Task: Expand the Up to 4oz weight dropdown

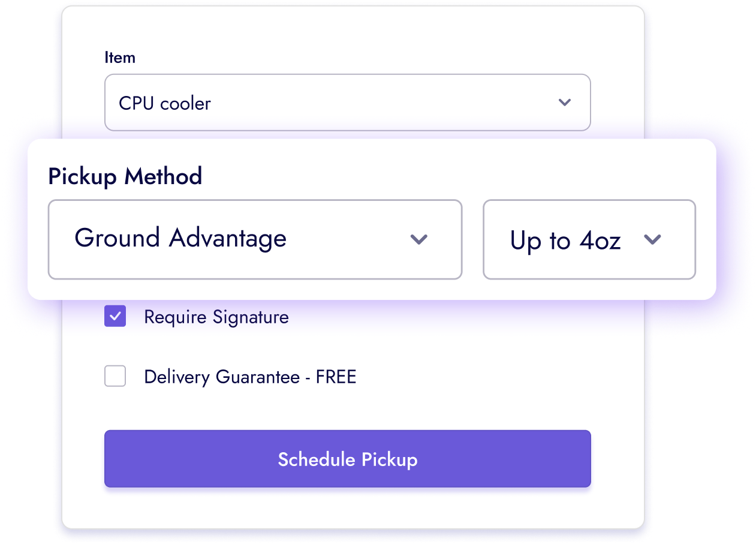Action: tap(589, 240)
